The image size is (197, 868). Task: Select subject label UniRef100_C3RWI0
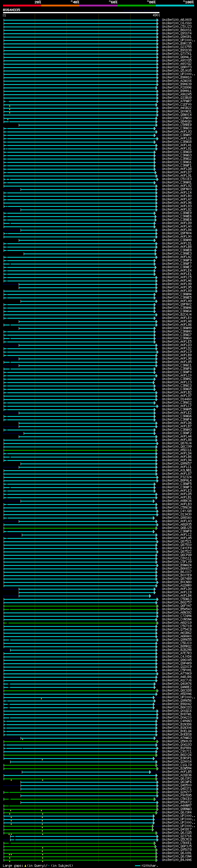coord(177,128)
